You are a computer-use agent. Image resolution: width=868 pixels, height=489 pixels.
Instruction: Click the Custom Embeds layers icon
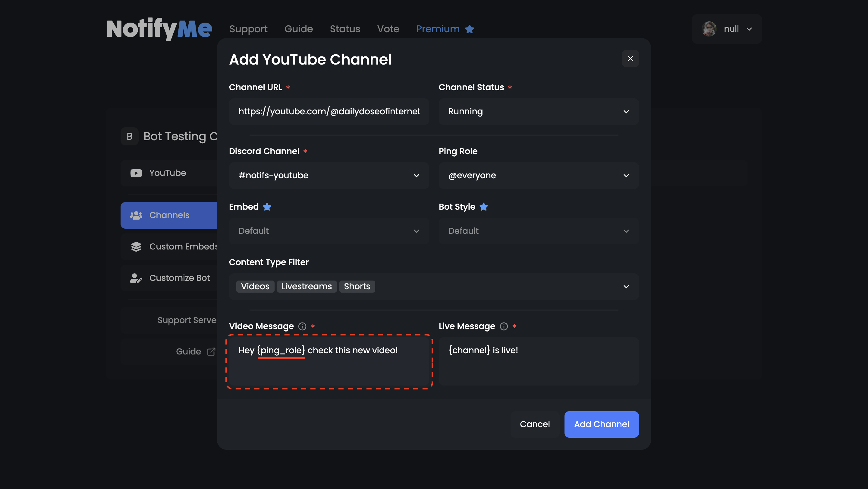[x=136, y=246]
